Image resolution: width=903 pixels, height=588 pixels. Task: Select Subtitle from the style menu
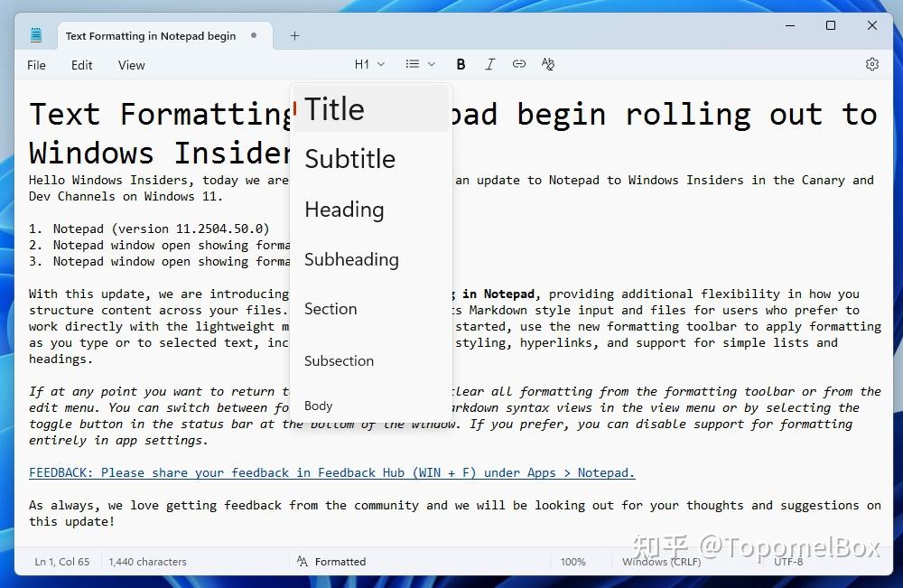[350, 159]
